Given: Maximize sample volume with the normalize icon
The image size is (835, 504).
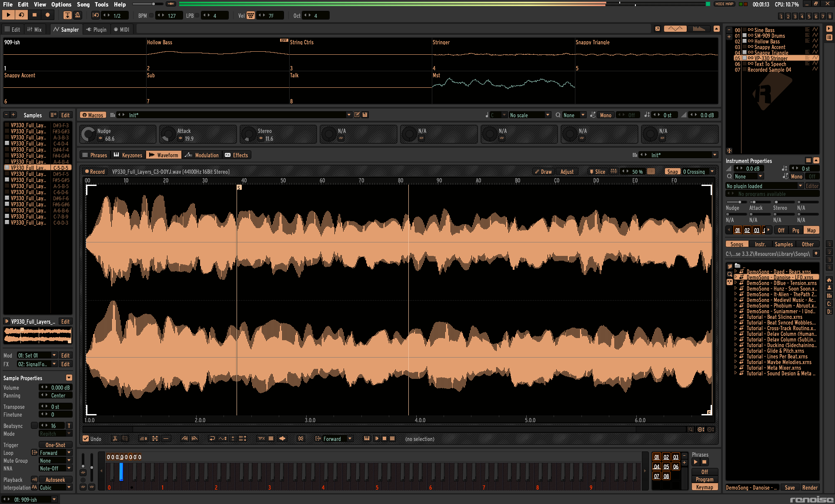Looking at the screenshot, I should pyautogui.click(x=155, y=439).
